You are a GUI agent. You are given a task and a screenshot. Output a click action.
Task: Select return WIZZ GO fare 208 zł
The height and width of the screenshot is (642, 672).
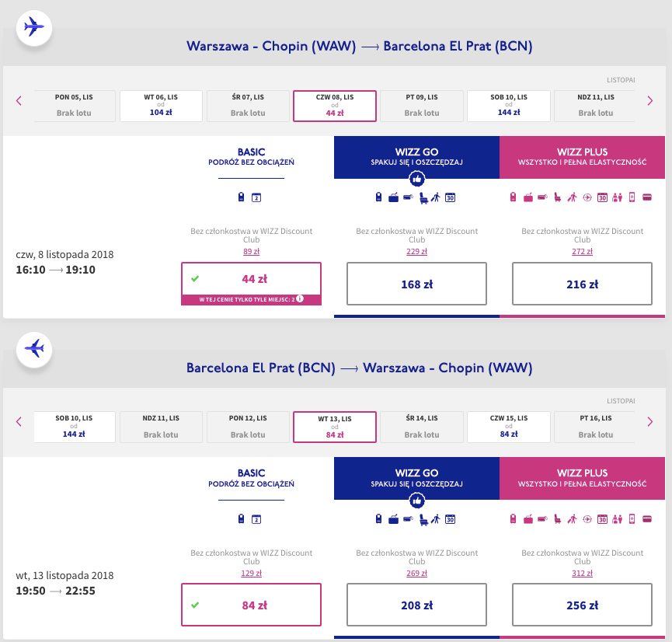click(416, 605)
